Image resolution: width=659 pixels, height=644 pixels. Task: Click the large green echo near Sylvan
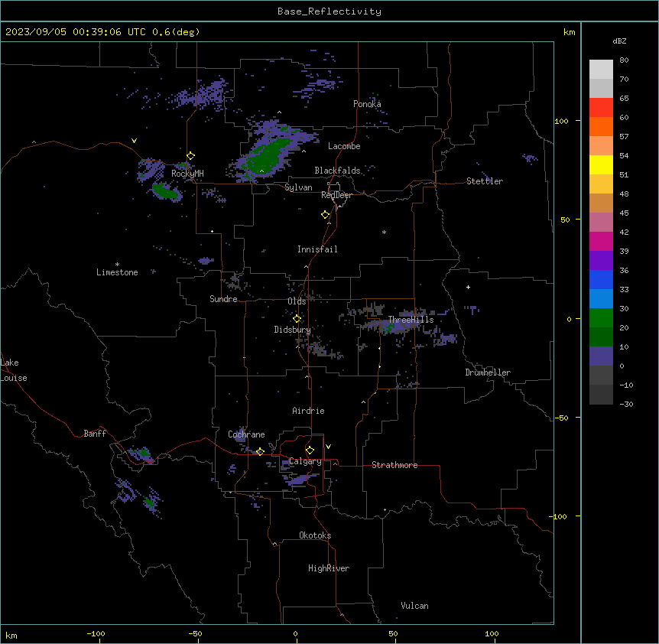(269, 156)
